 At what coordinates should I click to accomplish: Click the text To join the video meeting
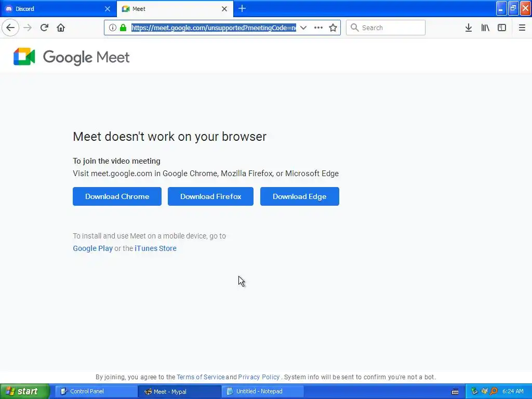(116, 161)
